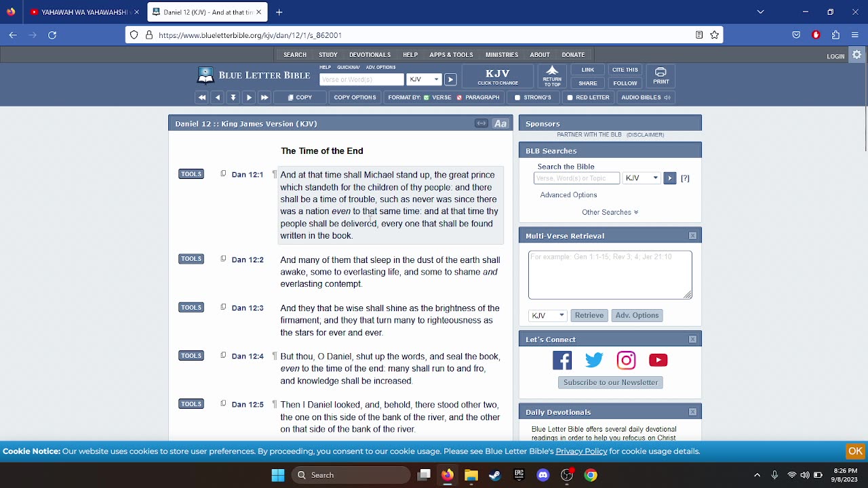Toggle the line-width icon in Daniel 12 header

(481, 123)
